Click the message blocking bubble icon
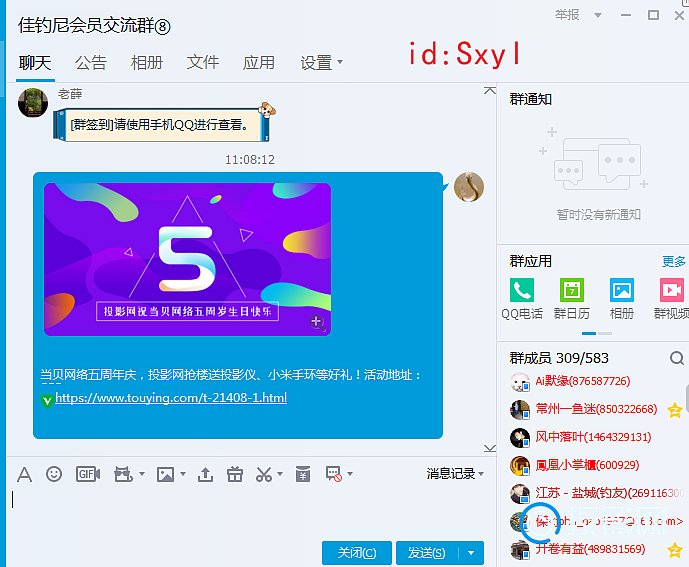Screen dimensions: 689x567 coord(334,474)
